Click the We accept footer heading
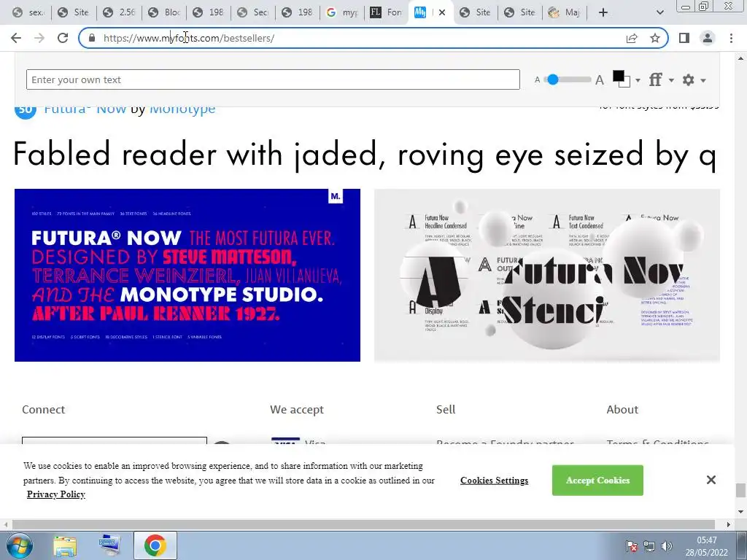The height and width of the screenshot is (560, 747). [297, 410]
